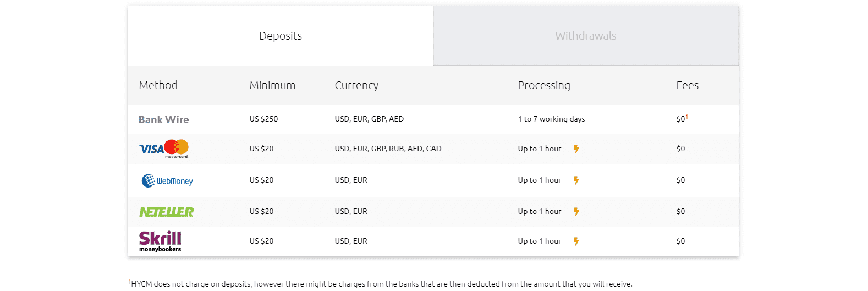Switch to the Withdrawals tab

click(586, 36)
